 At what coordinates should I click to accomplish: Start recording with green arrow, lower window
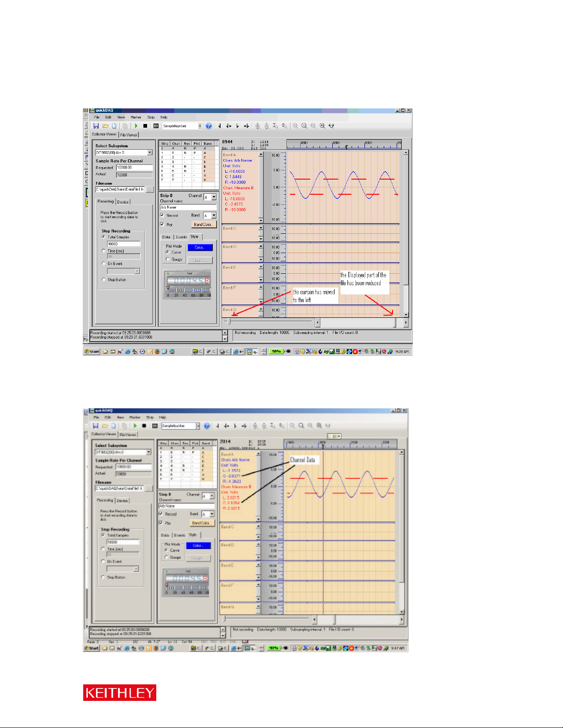click(x=135, y=426)
